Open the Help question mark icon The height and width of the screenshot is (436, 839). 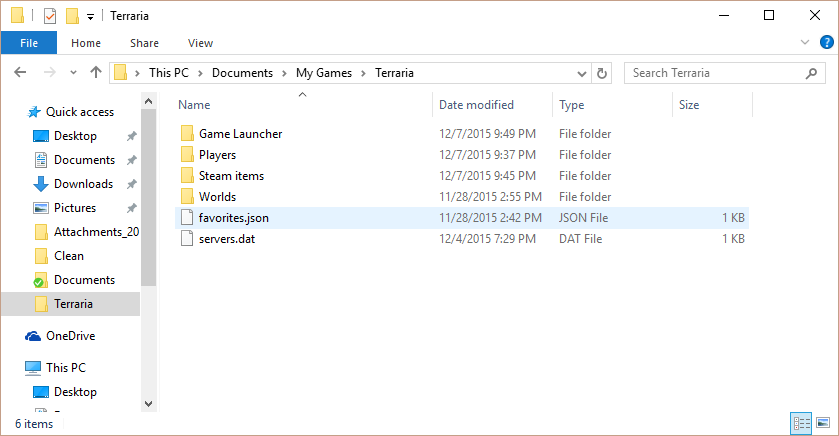[826, 42]
